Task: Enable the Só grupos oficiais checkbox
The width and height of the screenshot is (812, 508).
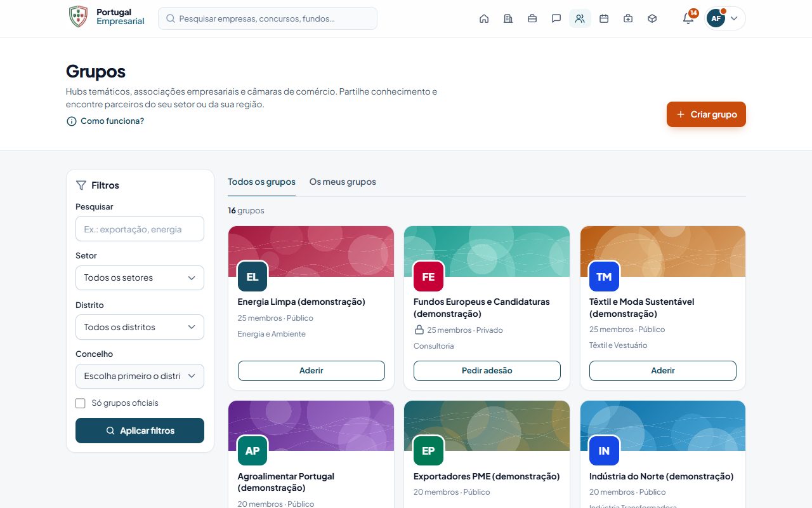Action: 81,403
